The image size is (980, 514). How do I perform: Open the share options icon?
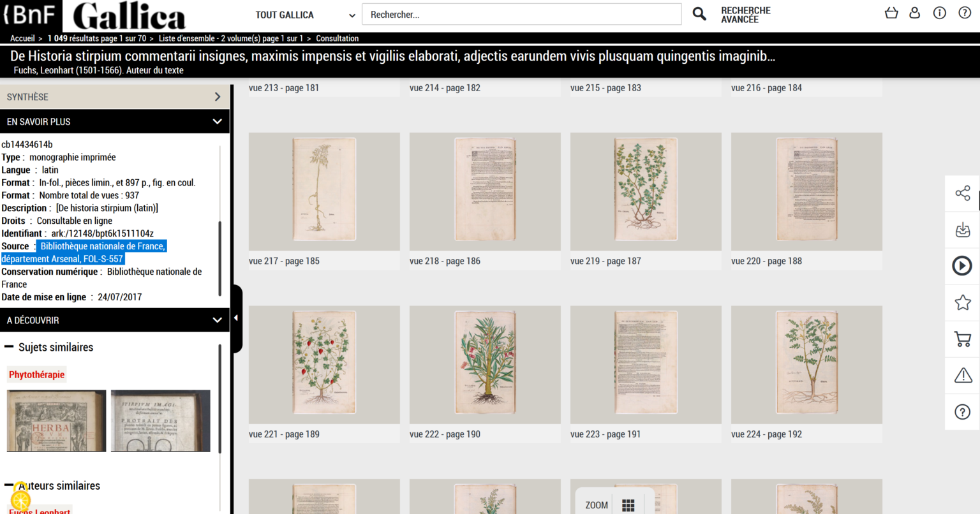point(961,193)
